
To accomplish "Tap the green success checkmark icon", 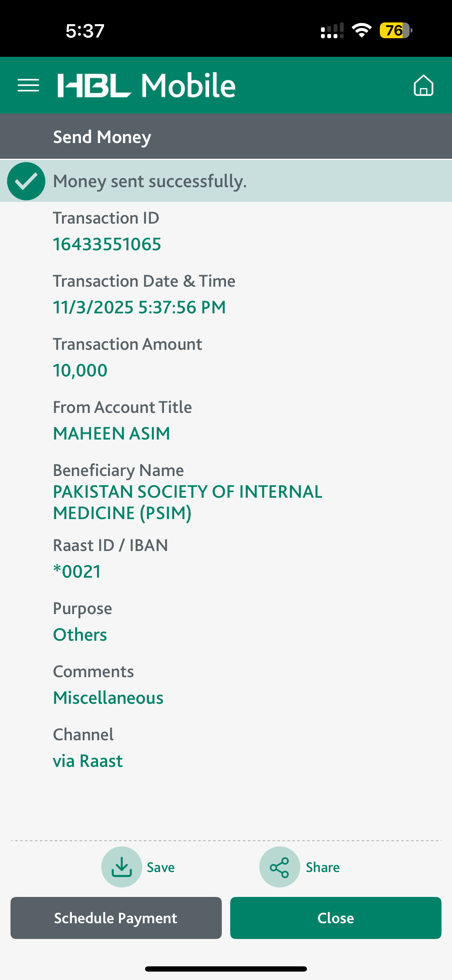I will pos(26,181).
